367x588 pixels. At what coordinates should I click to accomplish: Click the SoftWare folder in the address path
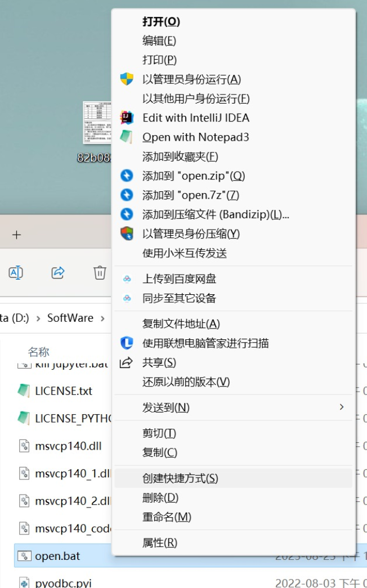pos(70,318)
